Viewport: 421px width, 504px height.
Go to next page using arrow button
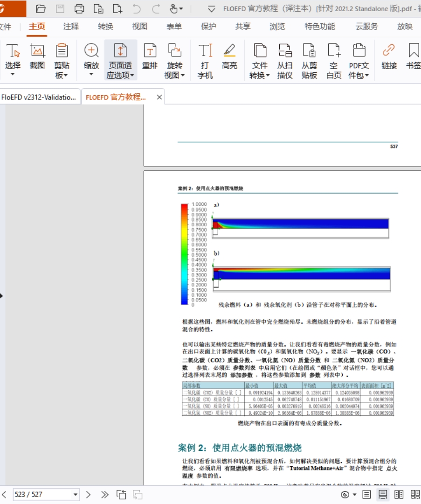point(89,495)
